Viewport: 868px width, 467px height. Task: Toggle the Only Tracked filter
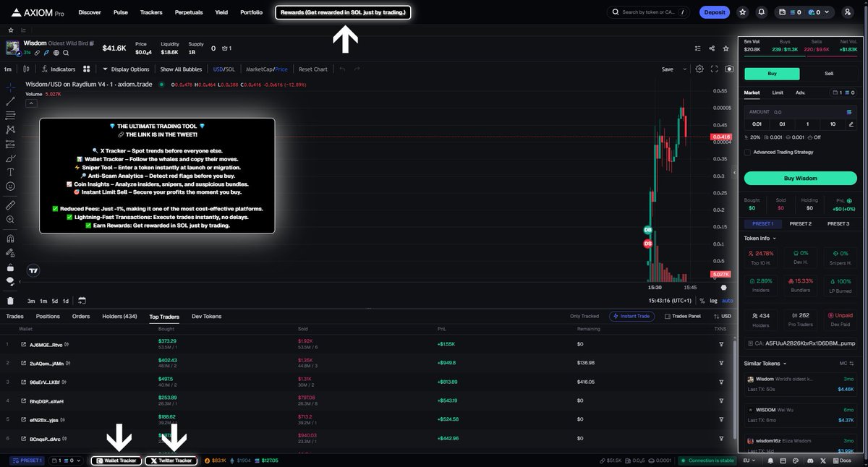click(584, 316)
